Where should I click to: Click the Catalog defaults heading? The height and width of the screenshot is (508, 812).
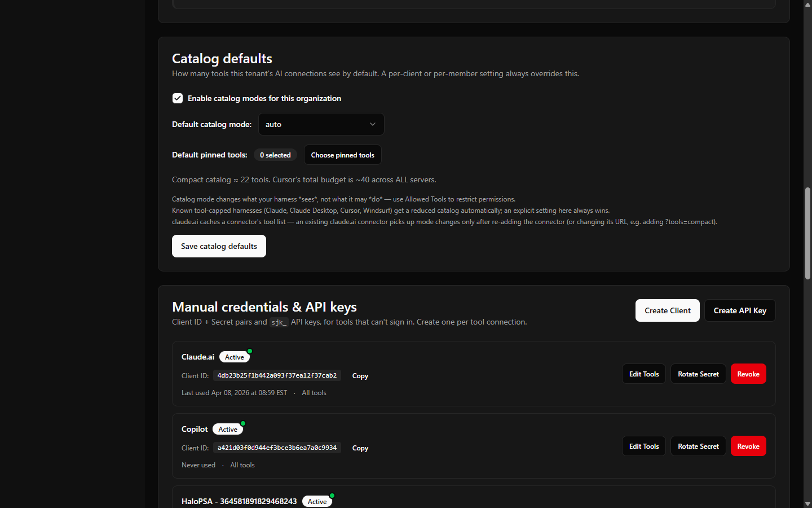click(x=222, y=59)
